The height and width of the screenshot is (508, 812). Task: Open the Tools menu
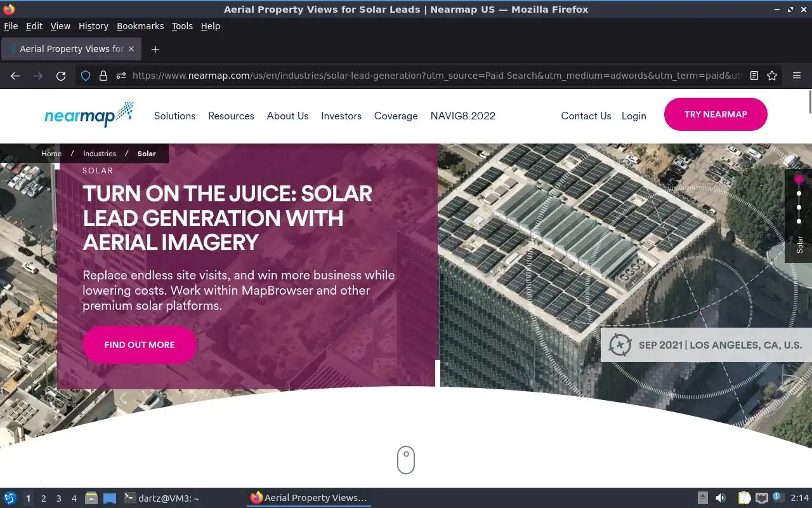[182, 26]
